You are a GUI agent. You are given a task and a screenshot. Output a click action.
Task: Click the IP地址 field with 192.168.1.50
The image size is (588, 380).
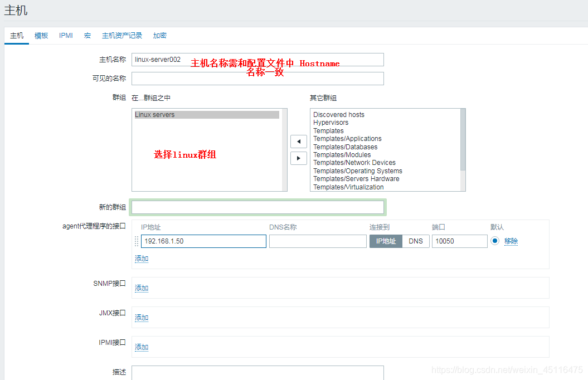203,241
